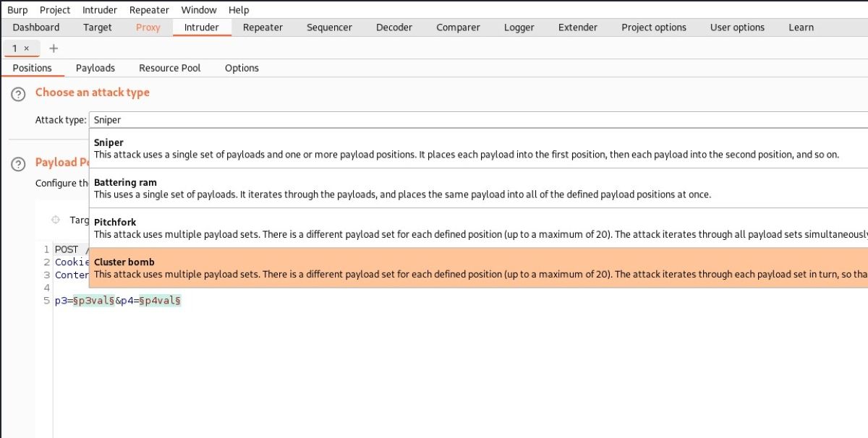
Task: Click the target crosshair icon
Action: pyautogui.click(x=56, y=220)
